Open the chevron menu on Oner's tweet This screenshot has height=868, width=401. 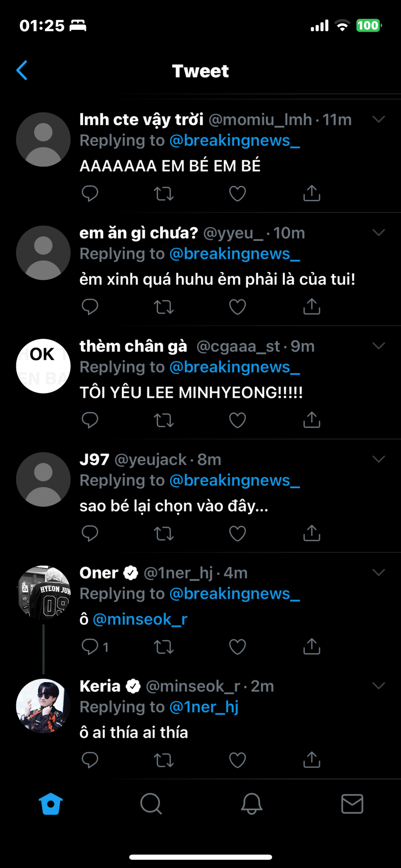[378, 572]
